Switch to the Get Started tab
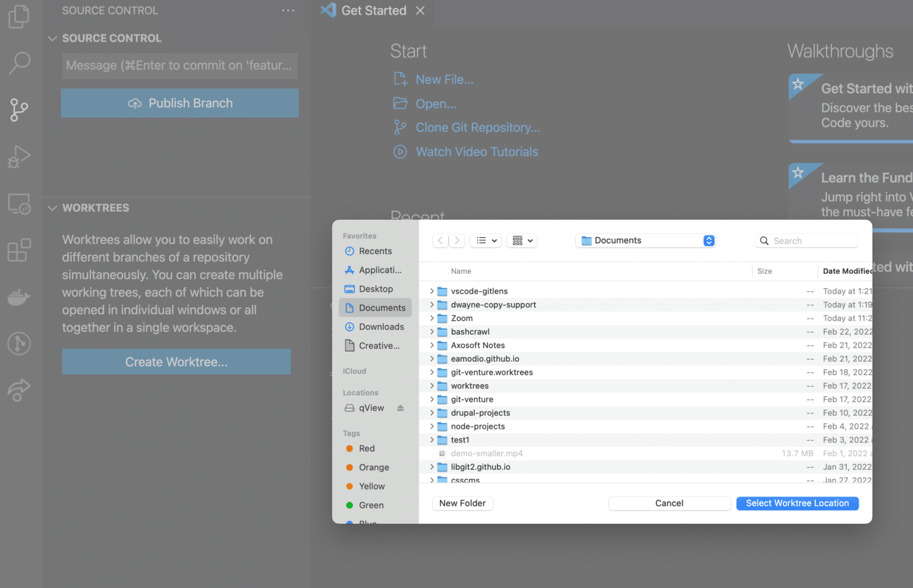The image size is (913, 588). click(x=373, y=10)
